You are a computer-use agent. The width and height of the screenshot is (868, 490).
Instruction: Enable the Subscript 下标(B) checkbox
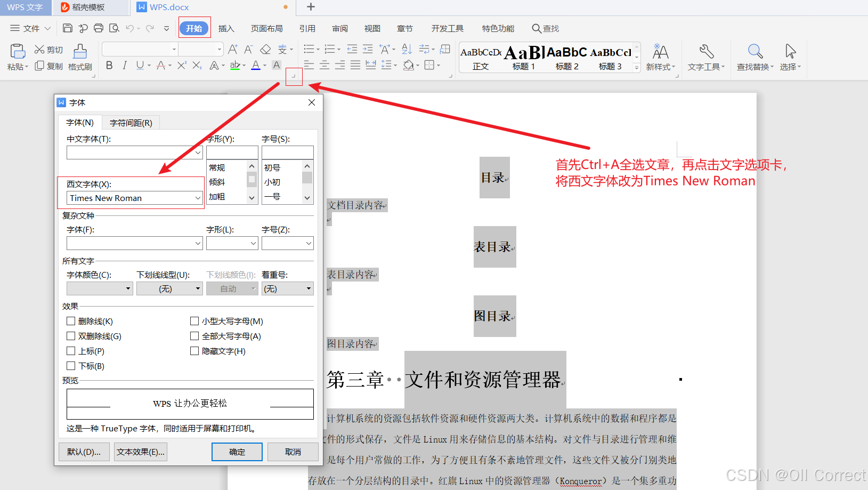pyautogui.click(x=71, y=366)
